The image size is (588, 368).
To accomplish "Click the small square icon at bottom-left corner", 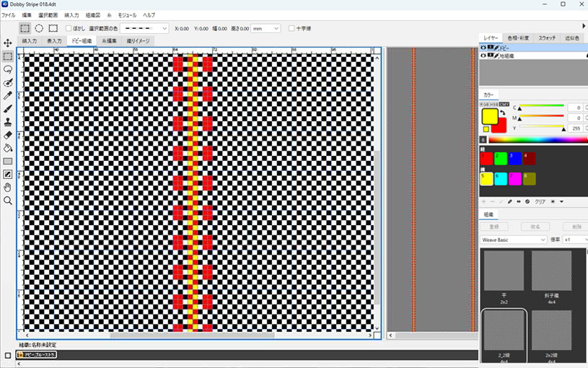I will [x=8, y=355].
